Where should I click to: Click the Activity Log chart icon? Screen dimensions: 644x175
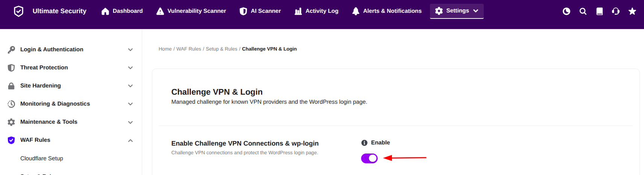pyautogui.click(x=298, y=11)
